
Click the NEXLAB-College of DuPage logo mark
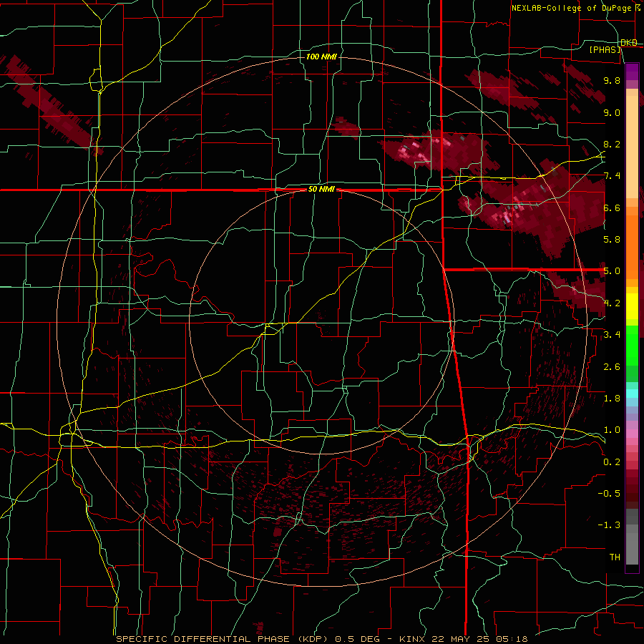(x=638, y=8)
